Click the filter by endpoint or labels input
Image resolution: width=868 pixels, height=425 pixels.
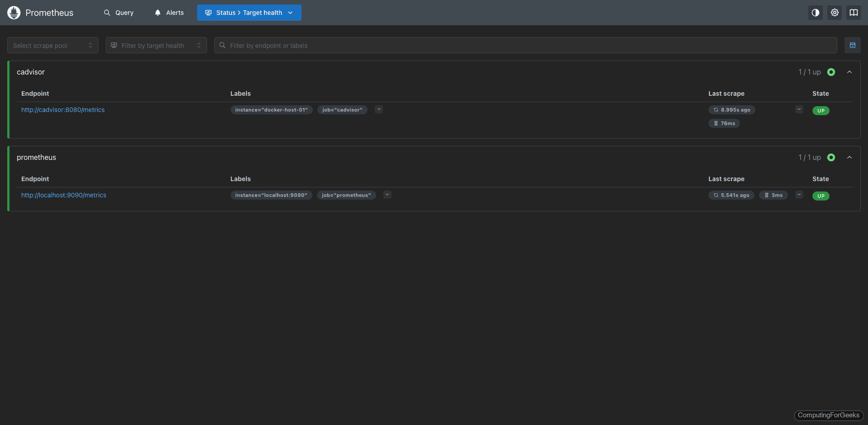coord(407,45)
